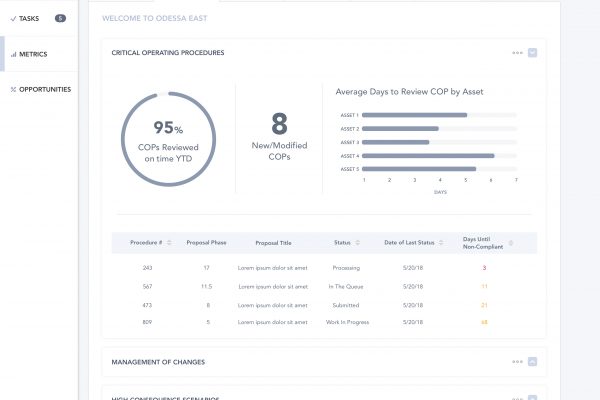Image resolution: width=600 pixels, height=400 pixels.
Task: Click the Proposal Phase column header
Action: point(206,243)
